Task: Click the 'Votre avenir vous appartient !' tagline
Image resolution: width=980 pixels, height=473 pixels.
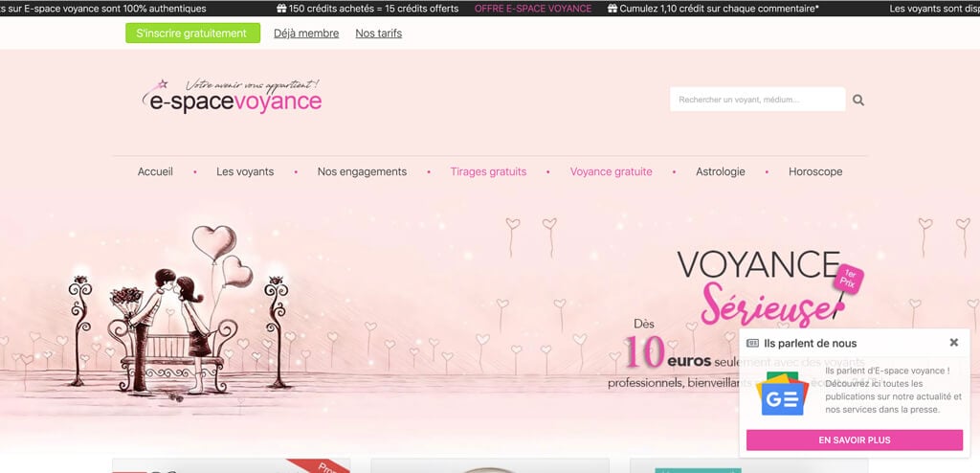Action: click(253, 84)
